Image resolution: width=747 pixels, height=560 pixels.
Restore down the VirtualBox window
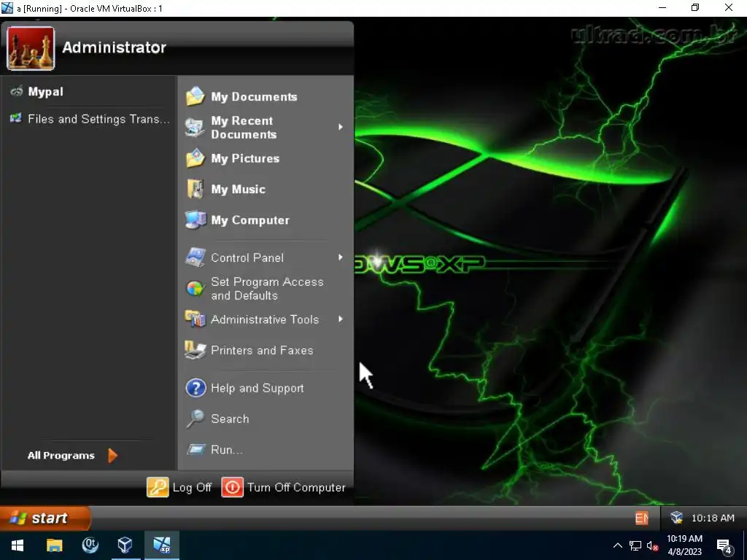click(x=695, y=7)
